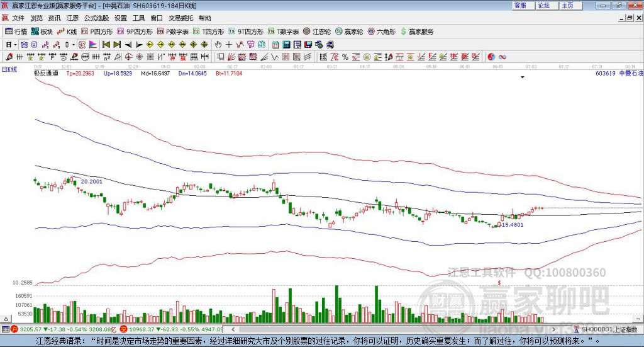644x347 pixels.
Task: Open the 浏览 menu
Action: click(x=36, y=18)
